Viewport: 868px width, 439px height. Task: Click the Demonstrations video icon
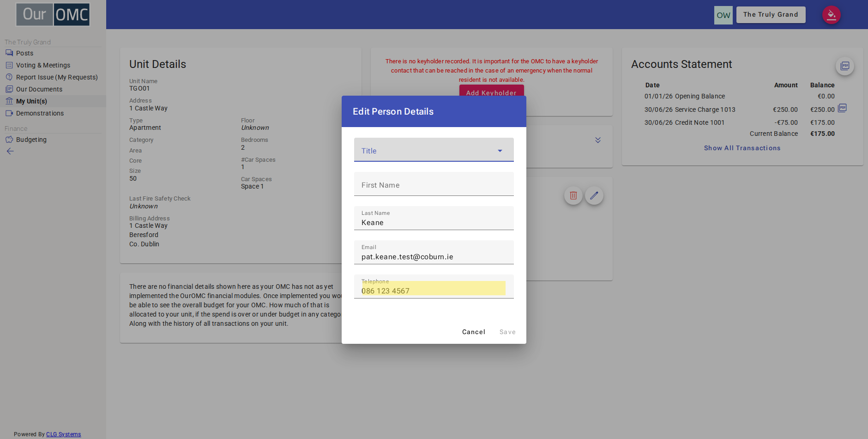9,113
